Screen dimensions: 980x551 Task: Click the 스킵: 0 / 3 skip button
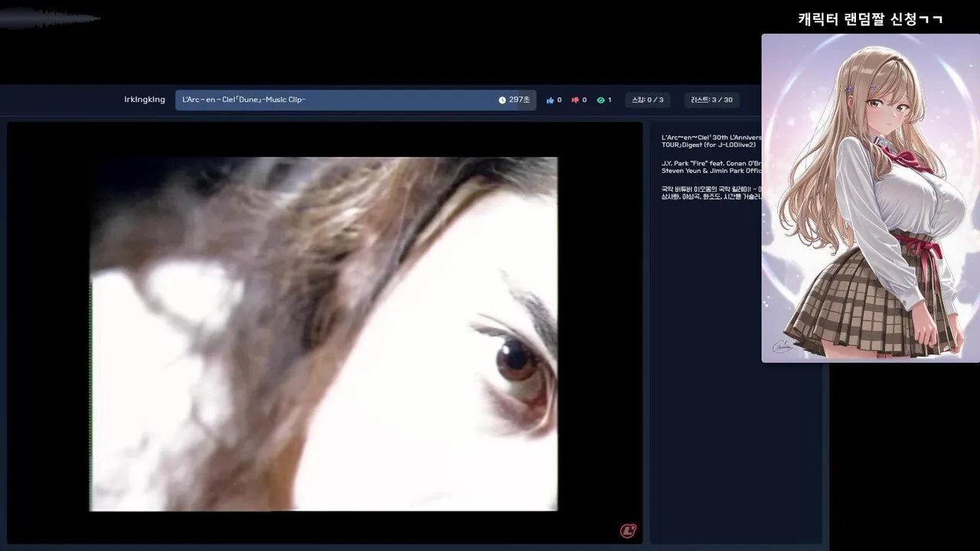[647, 100]
